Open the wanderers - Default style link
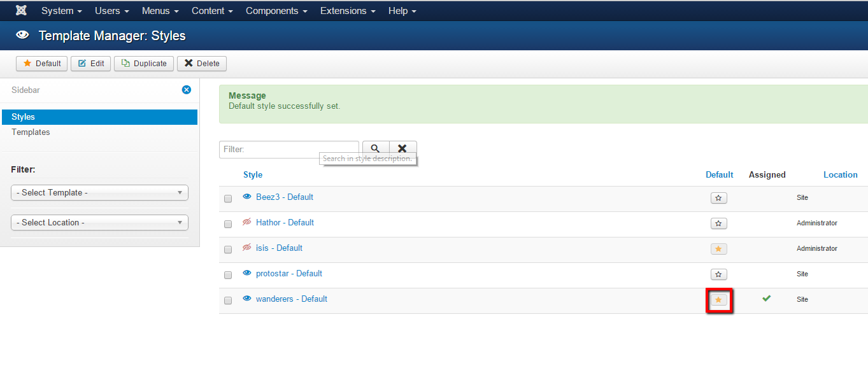 click(x=292, y=299)
